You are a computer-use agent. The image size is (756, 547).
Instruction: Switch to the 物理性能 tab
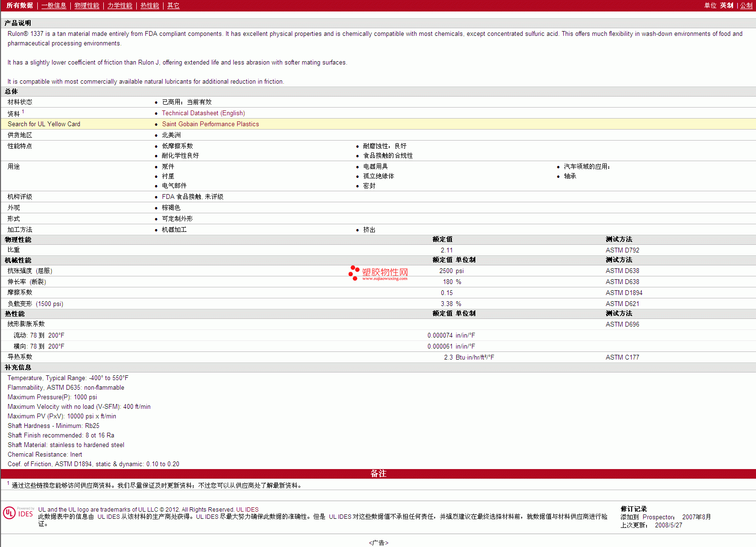[x=87, y=6]
